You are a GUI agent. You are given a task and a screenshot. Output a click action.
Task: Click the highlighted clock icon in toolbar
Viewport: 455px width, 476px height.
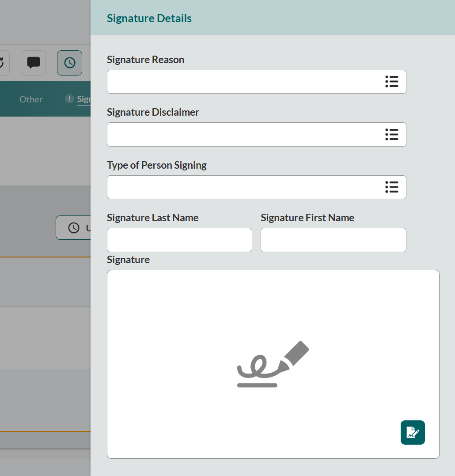point(69,63)
